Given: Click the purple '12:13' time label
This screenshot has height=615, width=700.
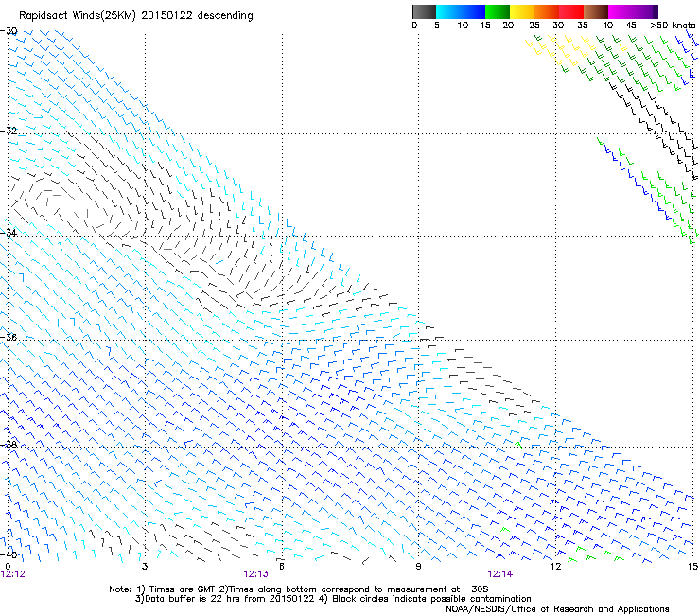Looking at the screenshot, I should [x=255, y=574].
